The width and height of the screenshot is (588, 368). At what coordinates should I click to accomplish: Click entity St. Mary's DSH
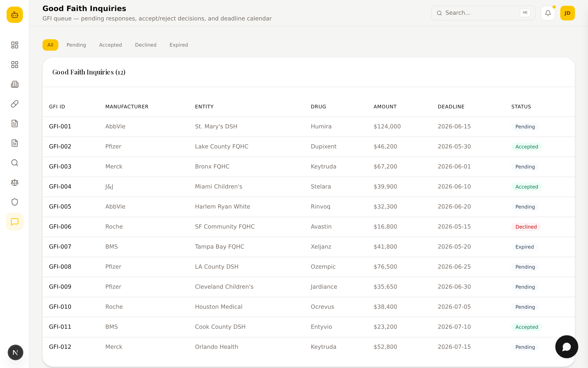216,127
